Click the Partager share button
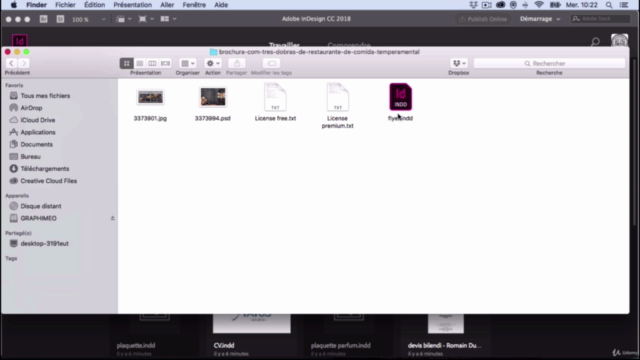The image size is (640, 360). point(237,63)
